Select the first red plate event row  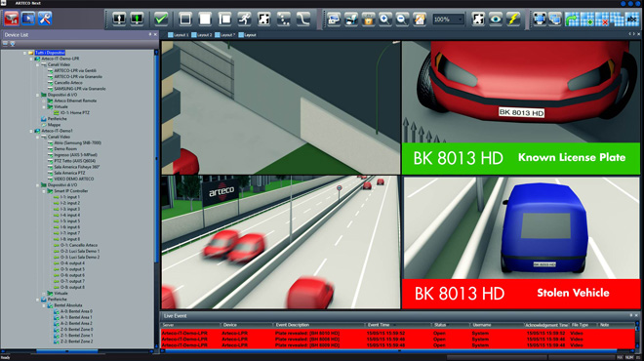coord(397,333)
